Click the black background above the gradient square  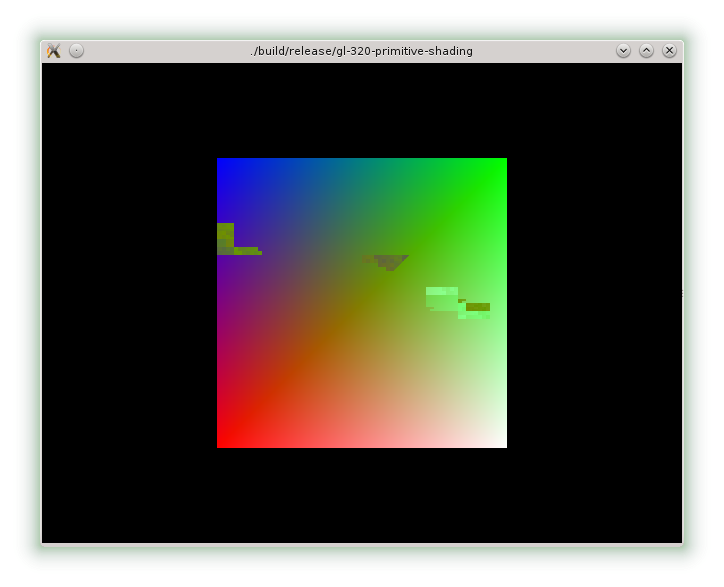[362, 110]
